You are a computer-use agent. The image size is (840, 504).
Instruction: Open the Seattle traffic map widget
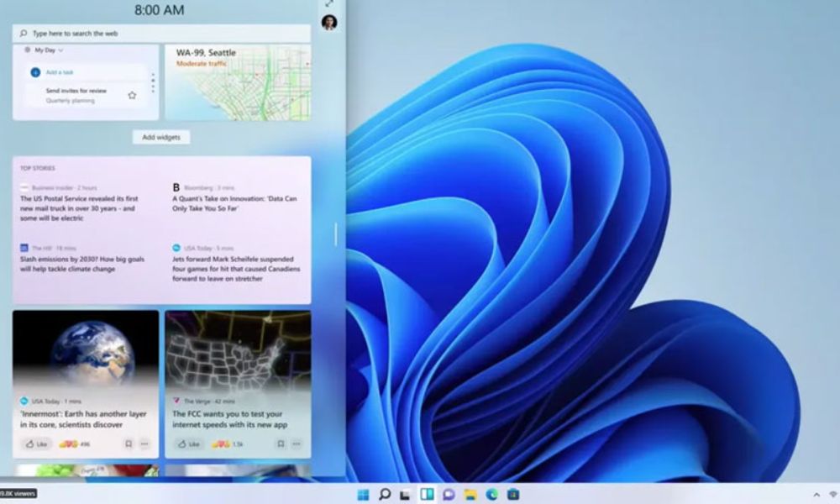(x=238, y=82)
